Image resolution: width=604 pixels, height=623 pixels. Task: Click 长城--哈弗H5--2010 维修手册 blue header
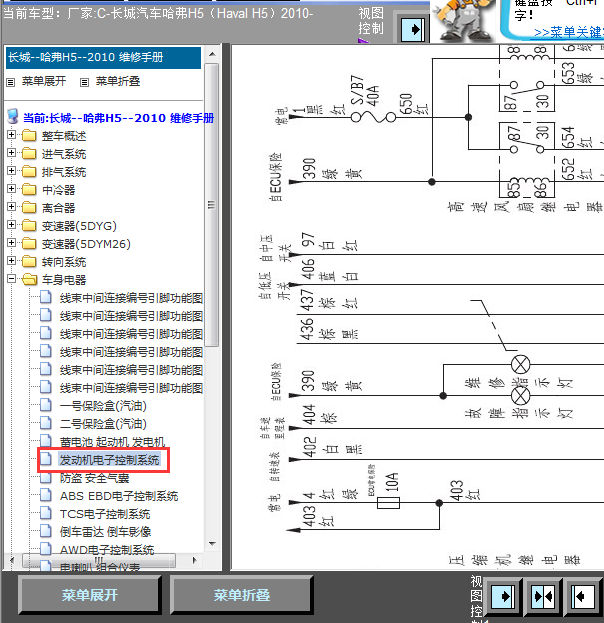pos(103,58)
